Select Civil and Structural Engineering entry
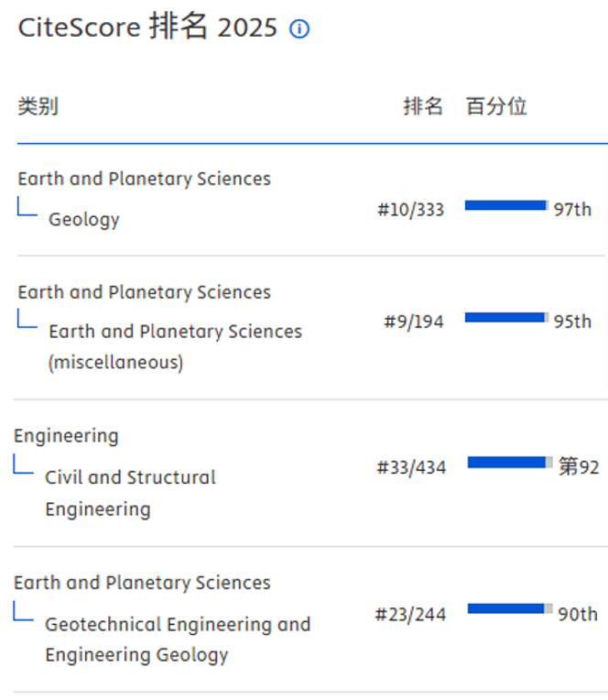This screenshot has height=700, width=608. pos(130,493)
